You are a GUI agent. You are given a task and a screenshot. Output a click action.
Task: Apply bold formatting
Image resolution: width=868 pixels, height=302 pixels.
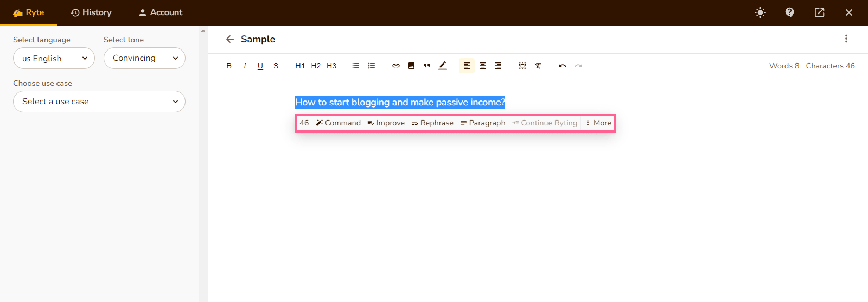229,66
